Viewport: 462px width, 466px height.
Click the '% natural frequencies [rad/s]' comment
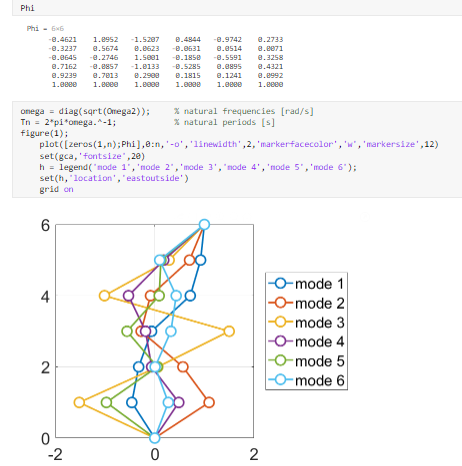(244, 111)
